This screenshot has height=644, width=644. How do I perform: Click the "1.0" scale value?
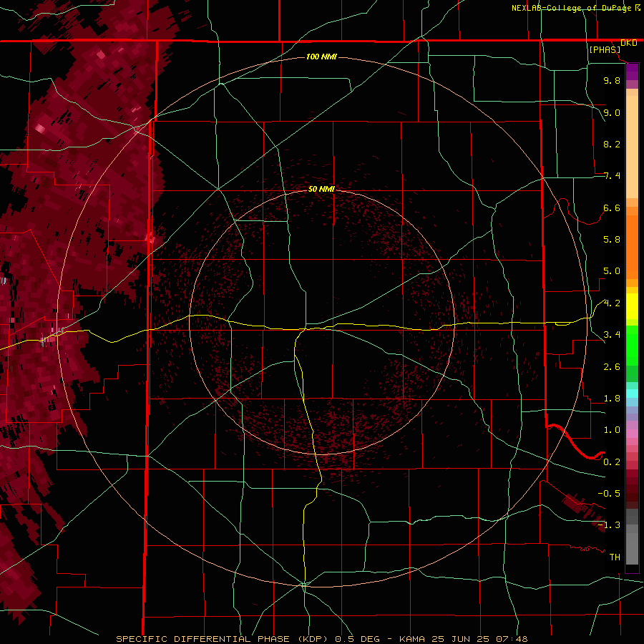(x=612, y=430)
